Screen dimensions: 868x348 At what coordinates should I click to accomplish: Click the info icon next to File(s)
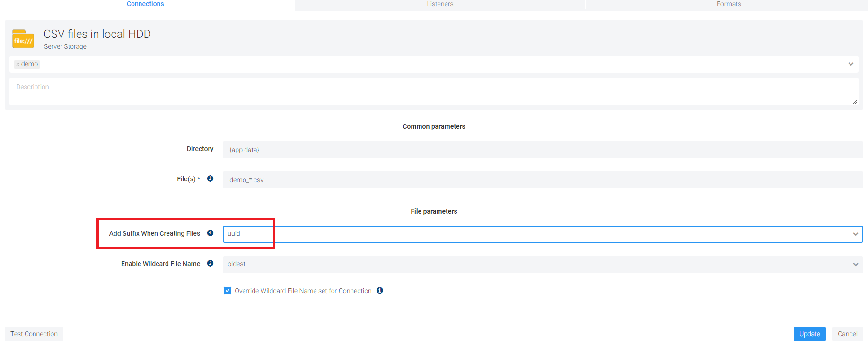(210, 178)
